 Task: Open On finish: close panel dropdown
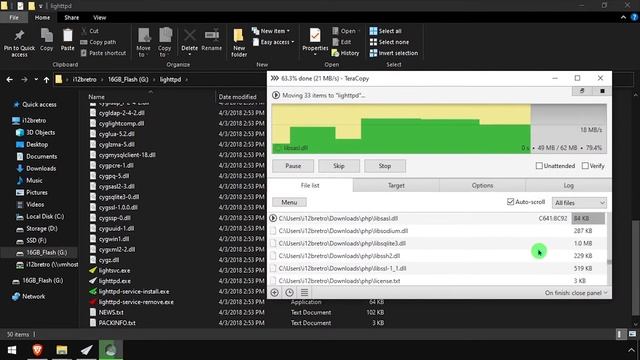tap(576, 293)
